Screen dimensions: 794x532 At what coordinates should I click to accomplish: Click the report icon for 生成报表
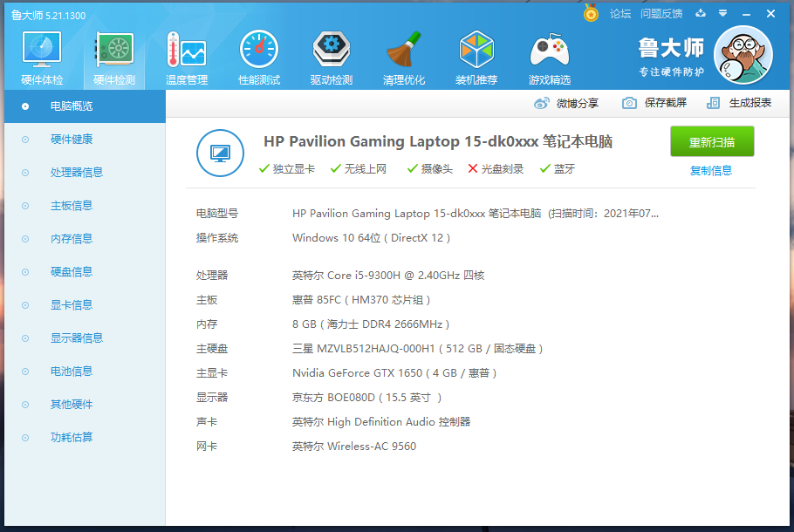tap(714, 103)
